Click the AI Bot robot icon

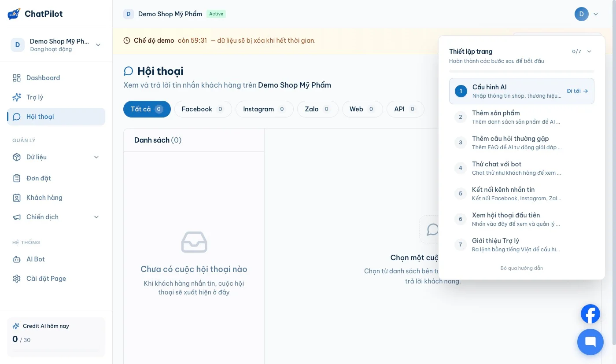tap(17, 259)
